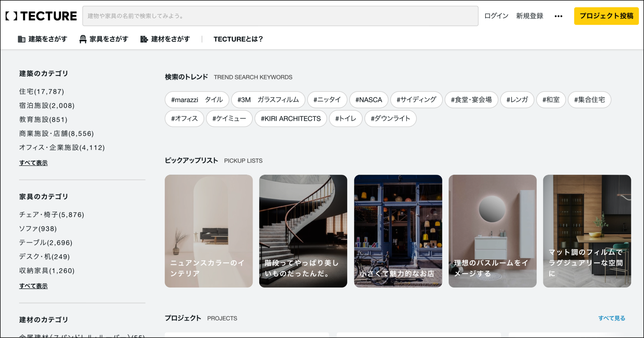
Task: Select the chair icon beside 家具をさがす
Action: 83,39
